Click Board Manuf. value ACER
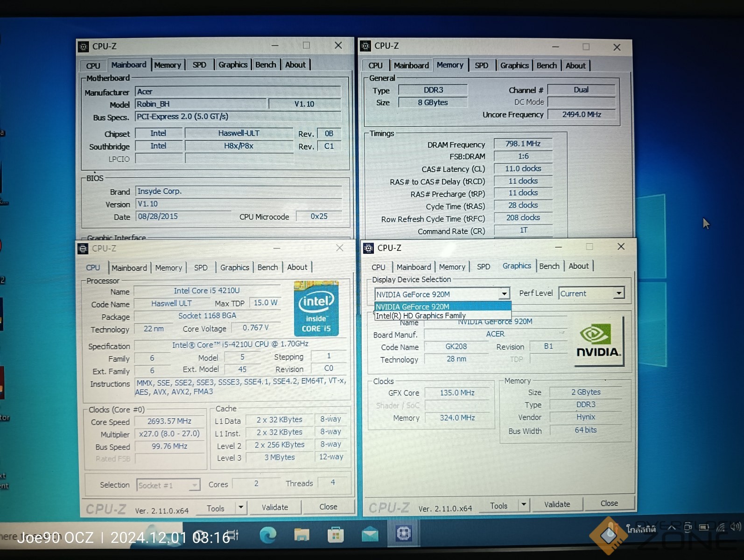Viewport: 744px width, 560px height. tap(495, 334)
